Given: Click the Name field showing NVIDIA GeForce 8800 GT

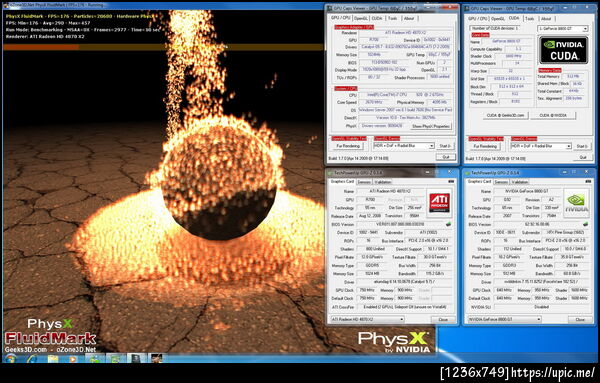Looking at the screenshot, I should point(528,191).
